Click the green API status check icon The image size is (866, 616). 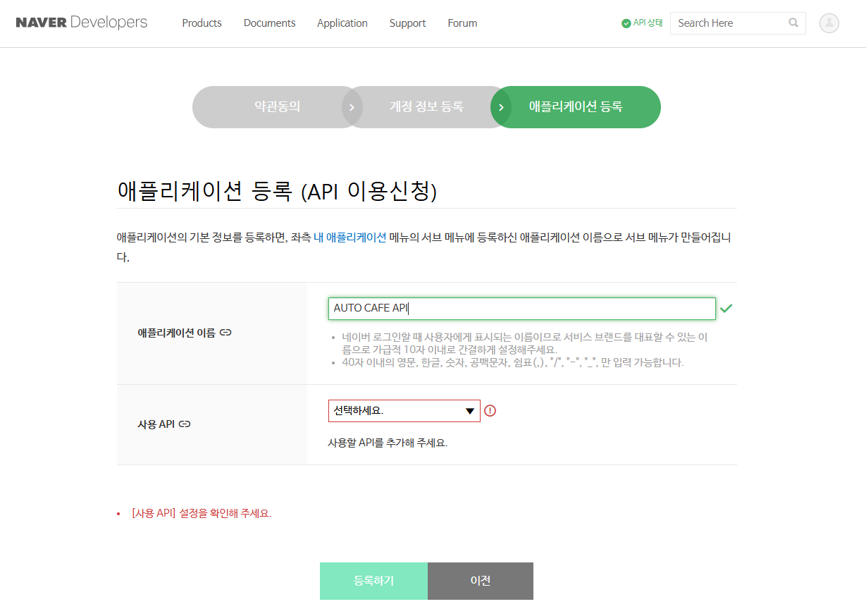coord(626,23)
